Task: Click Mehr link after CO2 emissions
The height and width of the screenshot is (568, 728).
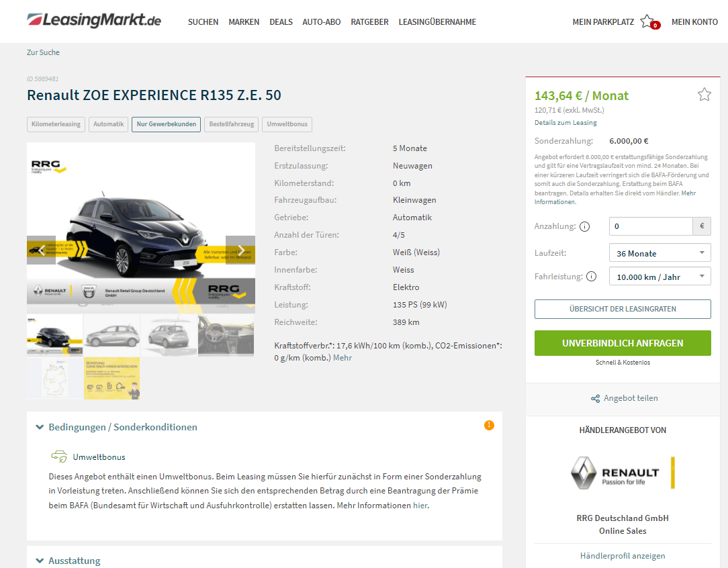Action: tap(343, 358)
